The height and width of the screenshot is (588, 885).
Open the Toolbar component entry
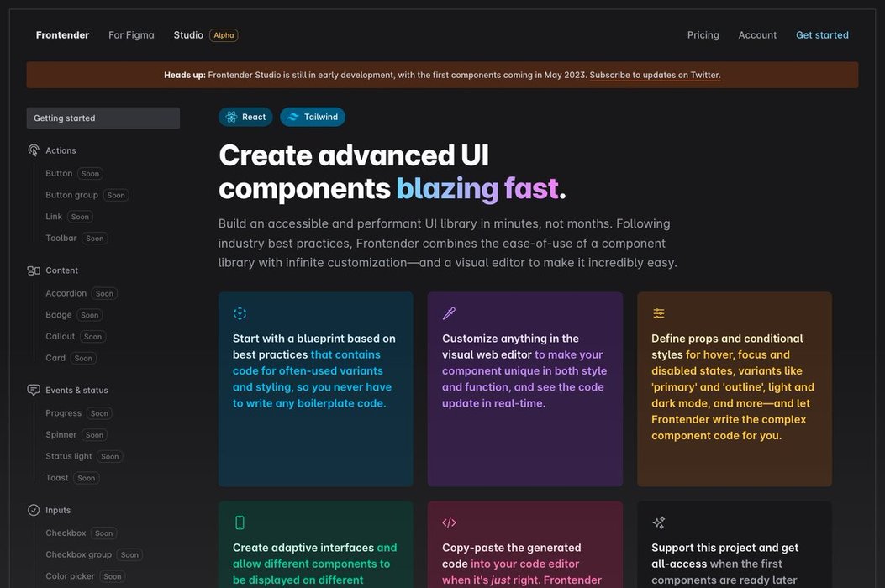coord(61,238)
